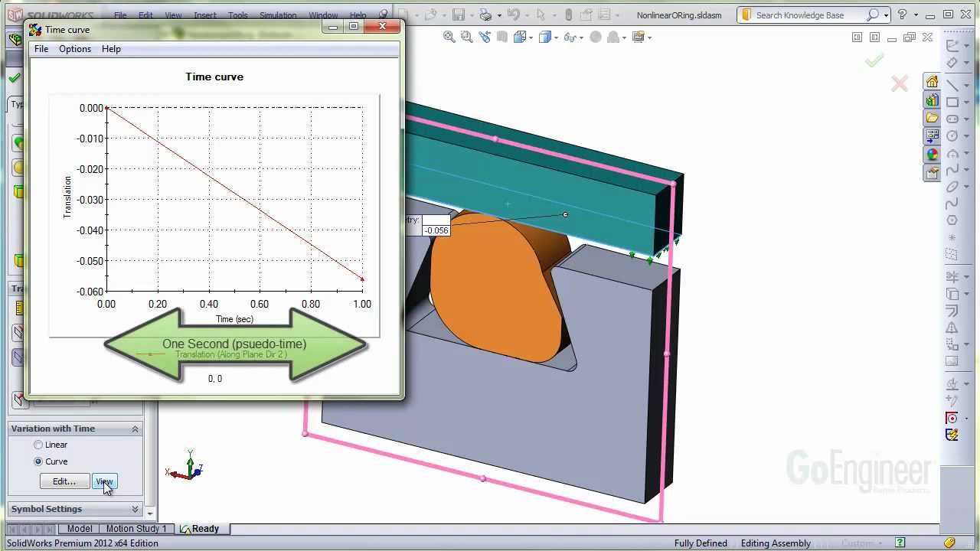The height and width of the screenshot is (551, 980).
Task: Click the Fully Defined status text
Action: [x=701, y=543]
